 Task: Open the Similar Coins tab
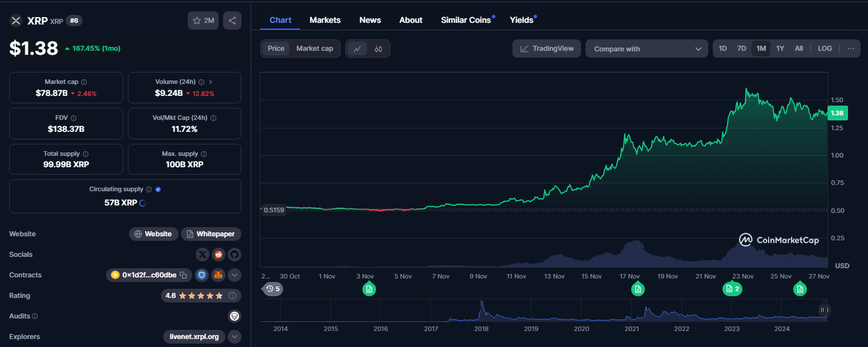click(x=466, y=20)
